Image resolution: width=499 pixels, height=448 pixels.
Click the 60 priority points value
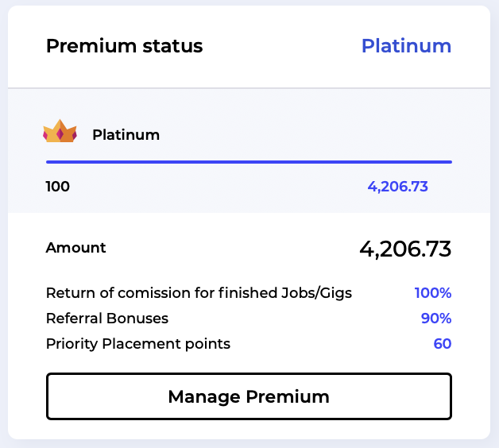click(443, 344)
